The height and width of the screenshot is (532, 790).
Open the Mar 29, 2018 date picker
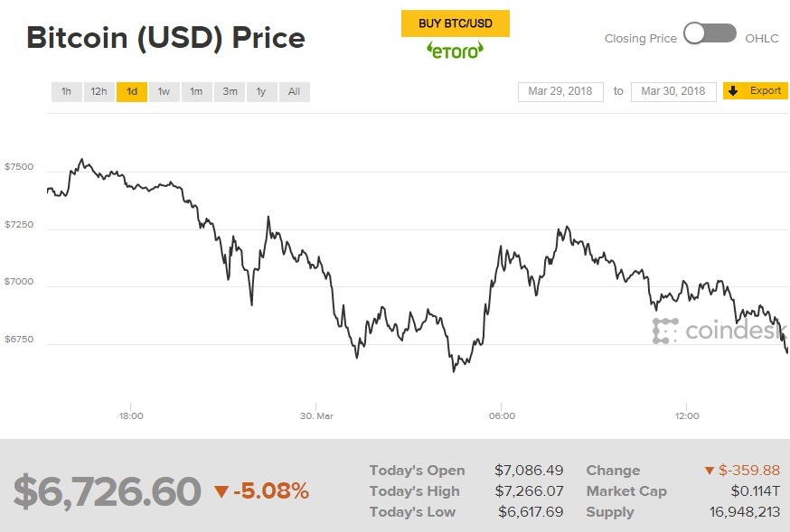pyautogui.click(x=559, y=91)
